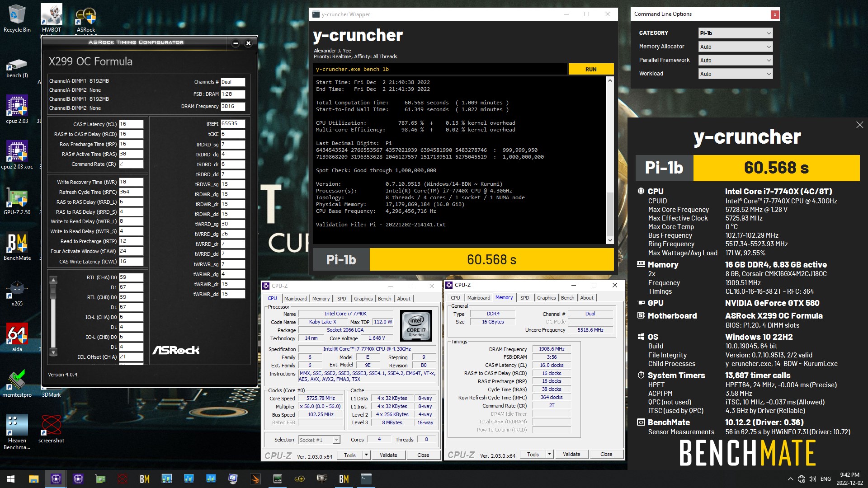Click the yellow RUN button
868x488 pixels.
pyautogui.click(x=591, y=69)
